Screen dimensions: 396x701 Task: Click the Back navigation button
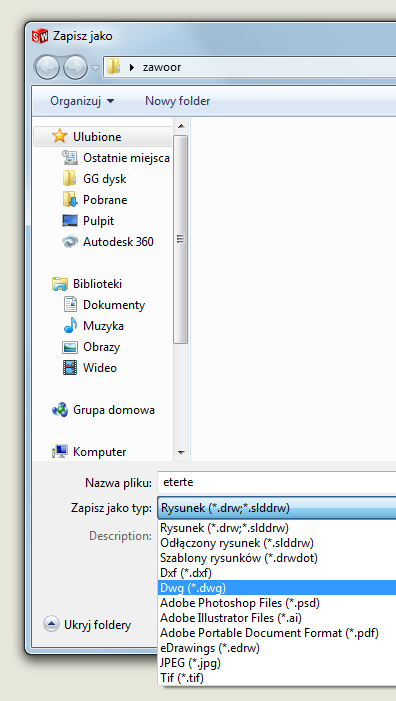(x=46, y=68)
